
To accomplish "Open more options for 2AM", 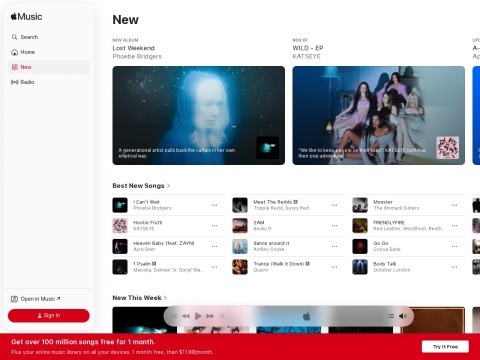I will 334,226.
